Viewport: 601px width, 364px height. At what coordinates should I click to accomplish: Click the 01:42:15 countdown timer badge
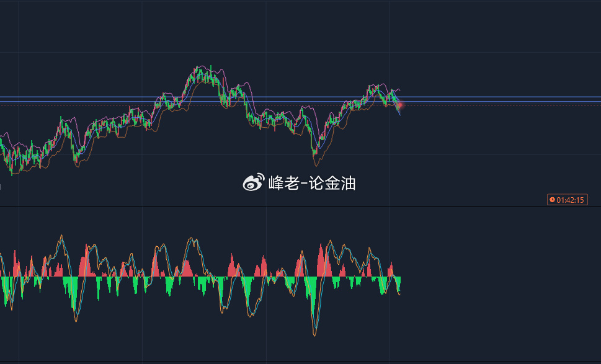pyautogui.click(x=568, y=200)
